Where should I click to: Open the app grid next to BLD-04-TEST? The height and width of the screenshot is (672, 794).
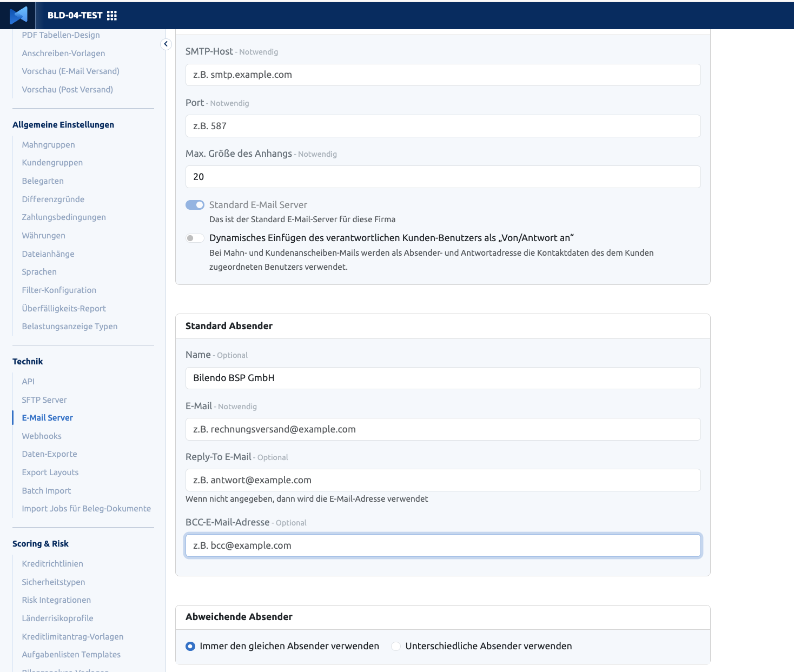(112, 16)
